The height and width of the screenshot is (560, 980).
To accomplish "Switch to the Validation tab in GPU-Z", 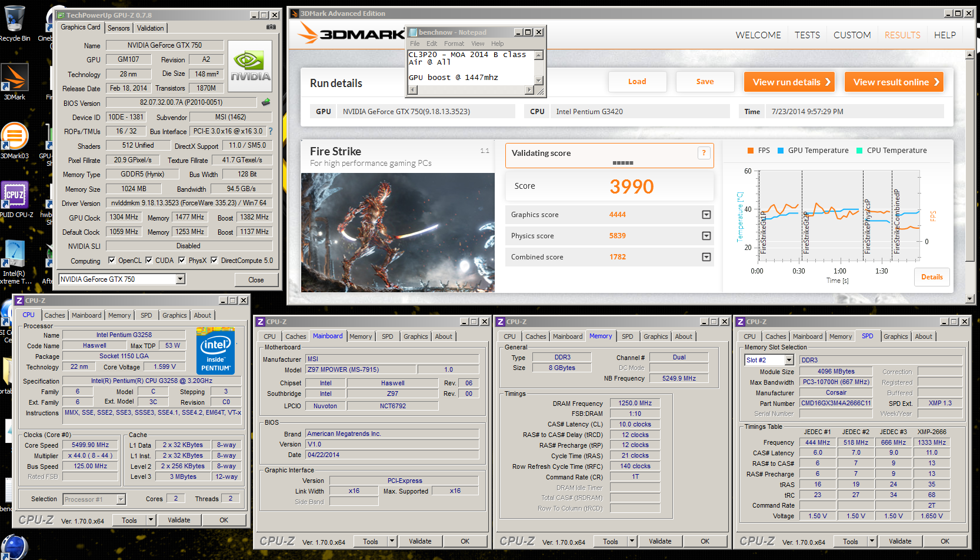I will tap(151, 28).
